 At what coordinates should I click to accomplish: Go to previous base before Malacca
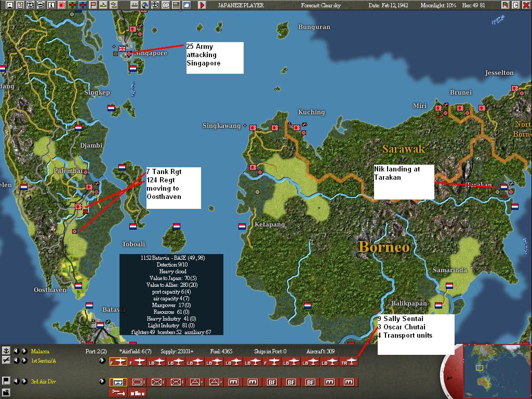click(16, 351)
